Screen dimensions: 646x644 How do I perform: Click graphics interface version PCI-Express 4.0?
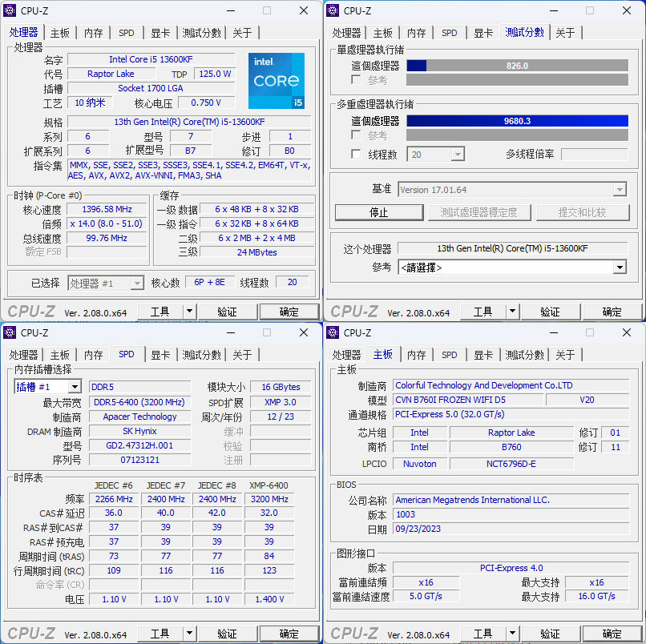tap(511, 568)
